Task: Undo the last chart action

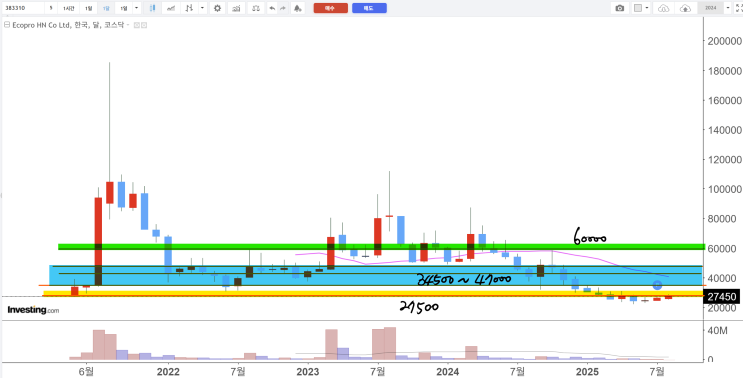Action: [272, 8]
